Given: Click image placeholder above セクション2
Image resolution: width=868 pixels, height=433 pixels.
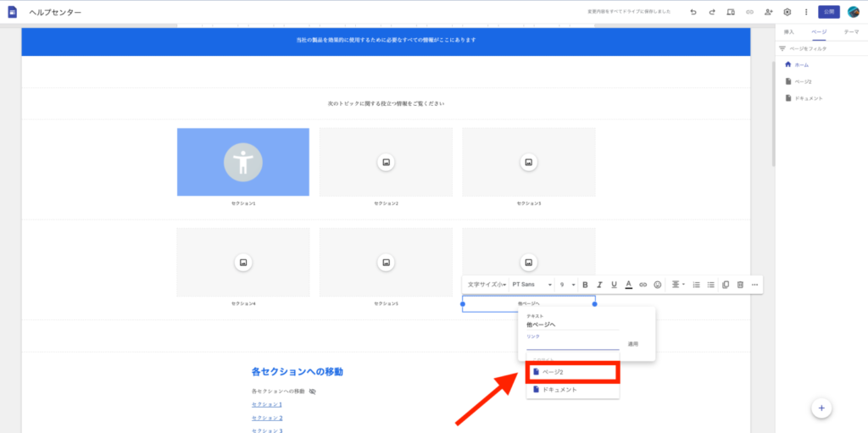Looking at the screenshot, I should [386, 162].
